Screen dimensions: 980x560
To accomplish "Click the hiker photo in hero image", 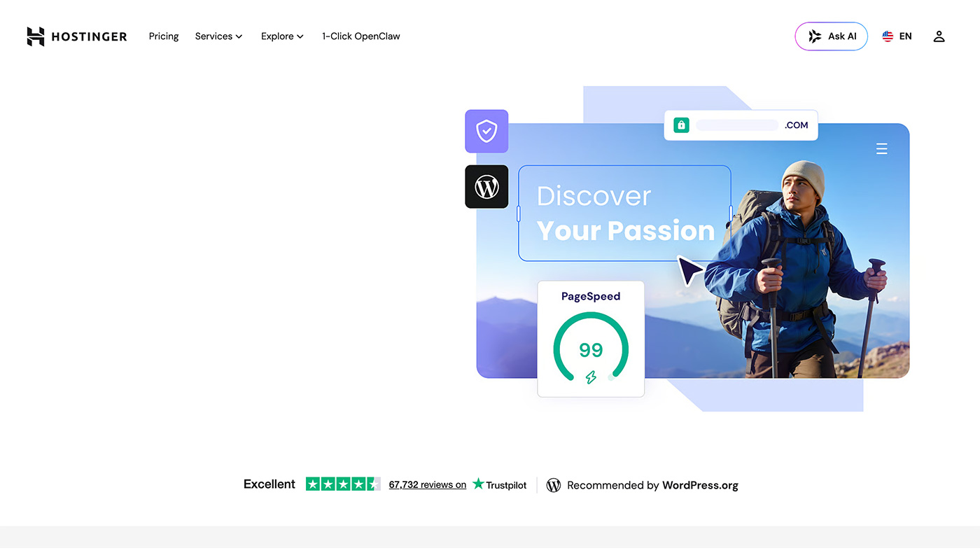I will point(794,269).
